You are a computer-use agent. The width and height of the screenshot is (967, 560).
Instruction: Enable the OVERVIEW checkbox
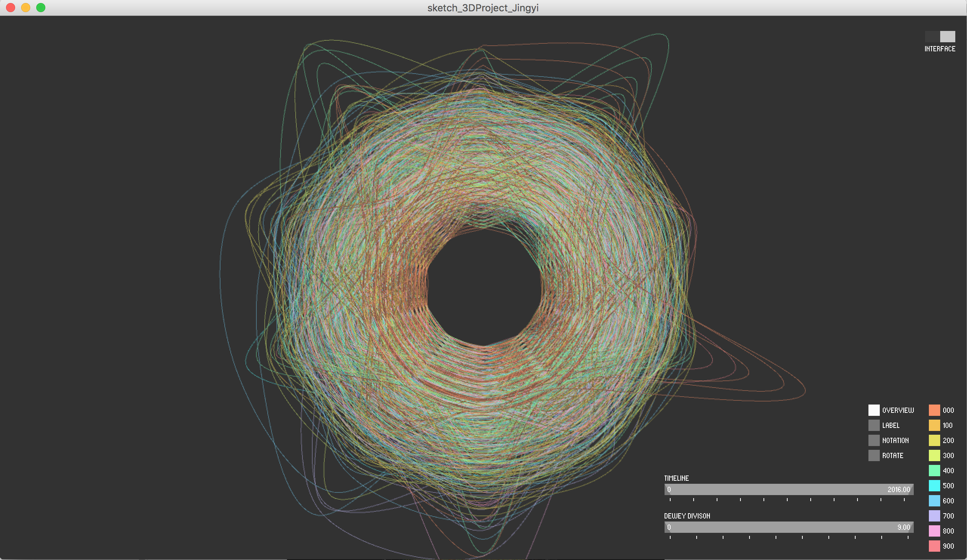coord(874,410)
